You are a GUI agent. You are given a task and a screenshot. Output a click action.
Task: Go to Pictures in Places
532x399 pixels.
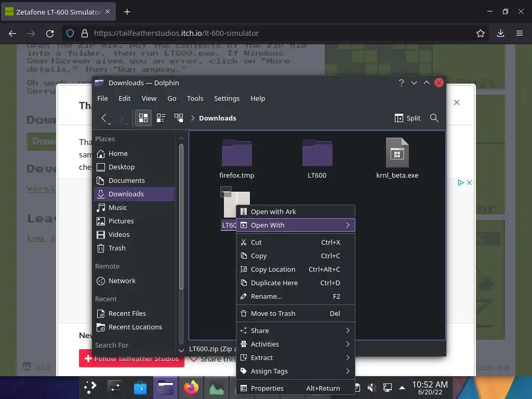[135, 221]
